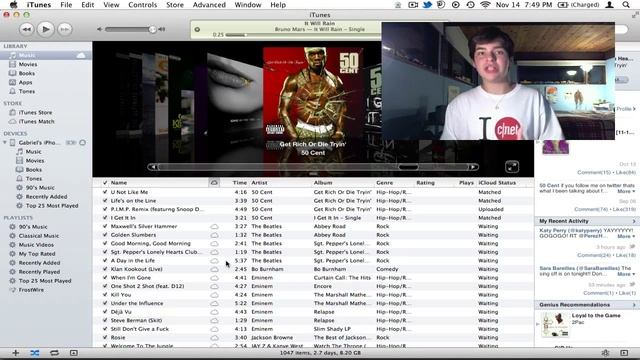Image resolution: width=640 pixels, height=360 pixels.
Task: Click the Genius atom icon at bottom right
Action: click(x=605, y=353)
